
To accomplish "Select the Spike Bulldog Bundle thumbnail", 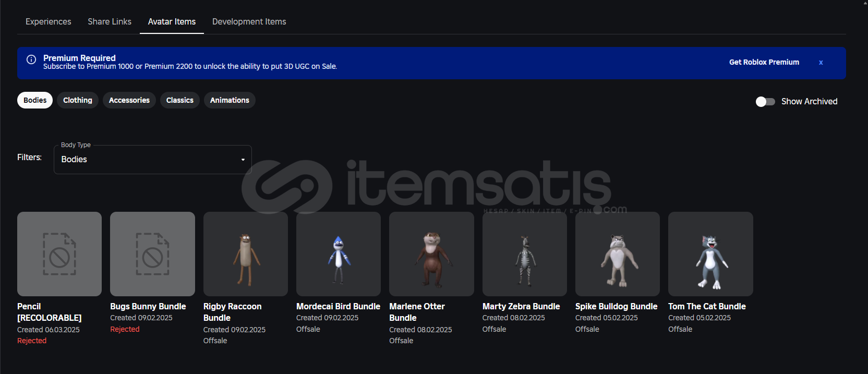I will [x=617, y=254].
